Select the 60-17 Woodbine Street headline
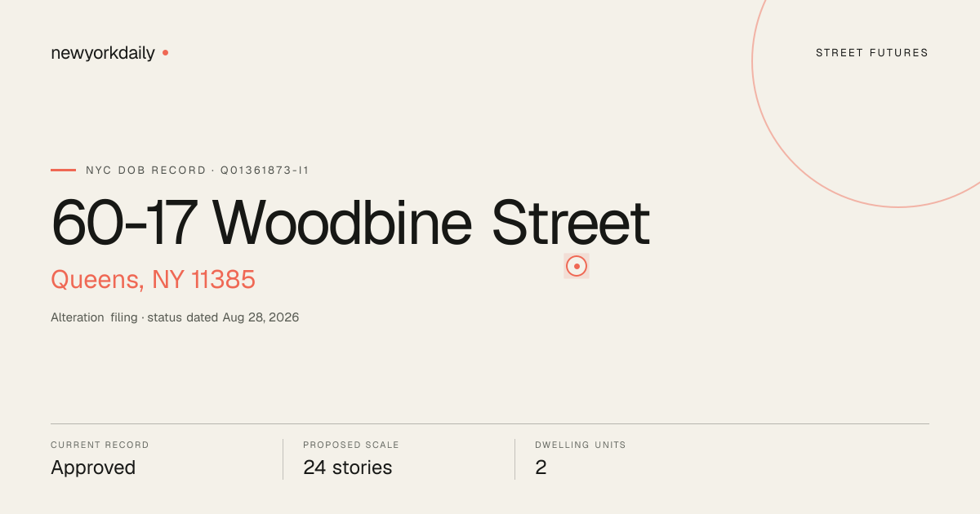This screenshot has height=514, width=980. click(350, 223)
